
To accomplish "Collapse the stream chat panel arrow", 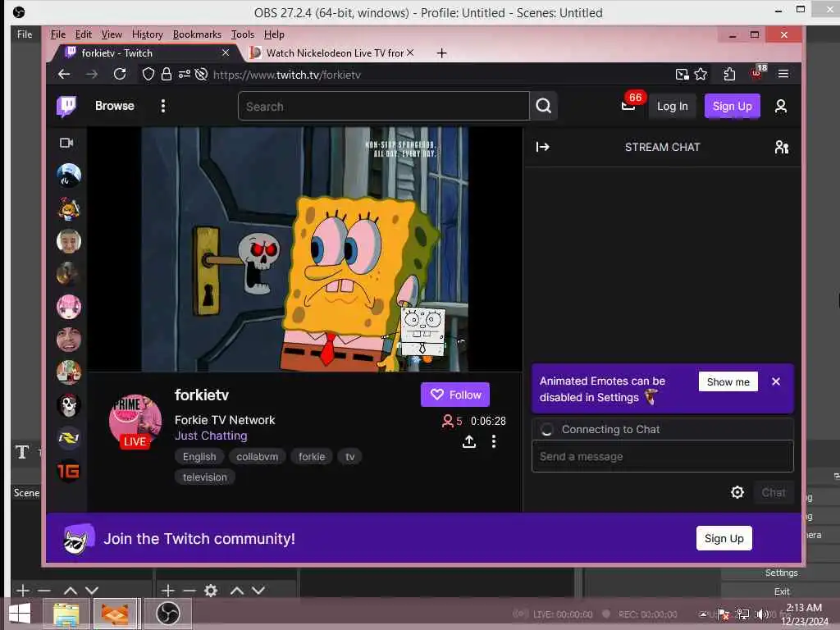I will point(543,147).
